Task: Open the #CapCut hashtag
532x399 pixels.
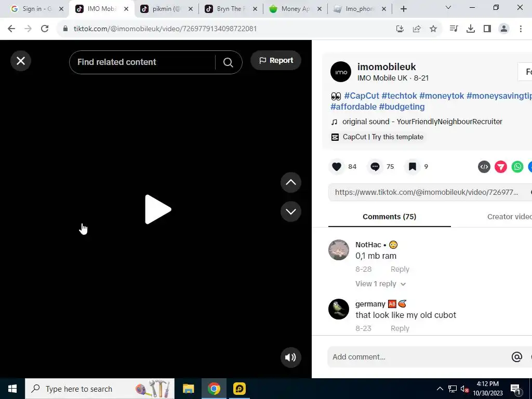Action: click(362, 96)
